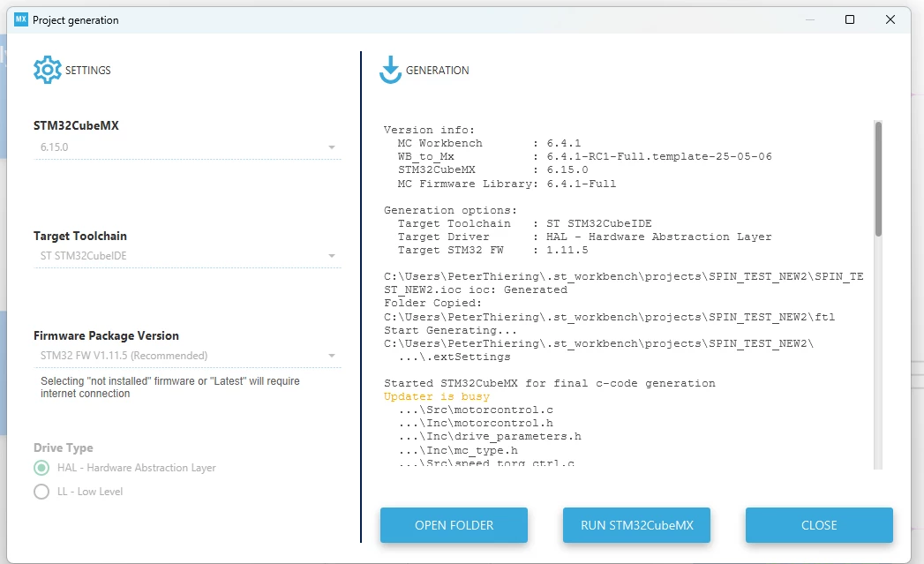Click the 'Start Generating...' log line

point(450,331)
